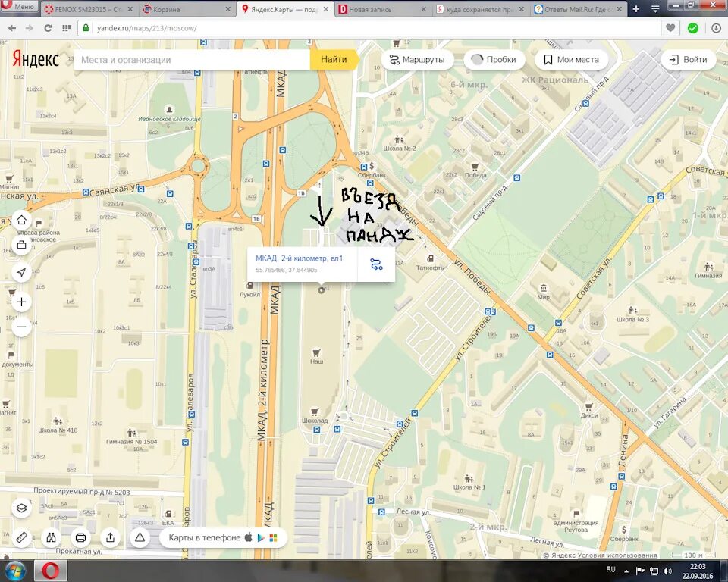This screenshot has width=728, height=582.
Task: Open panoramas binoculars button
Action: pyautogui.click(x=51, y=537)
